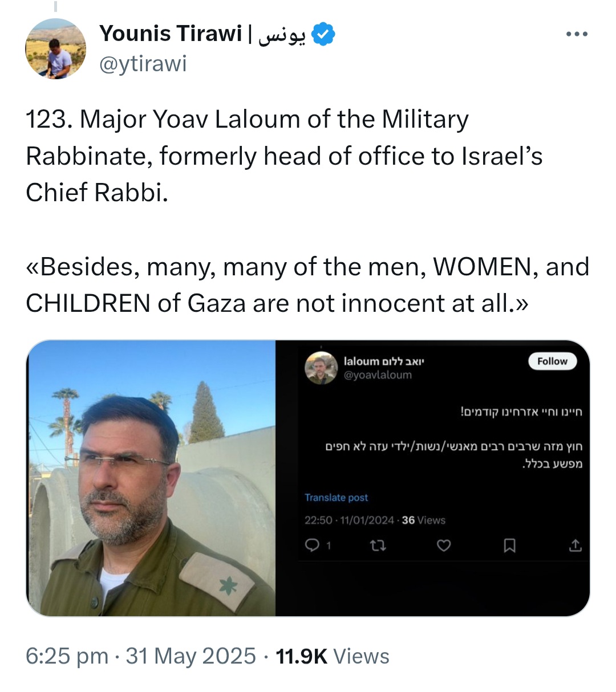Click the share upload arrow icon
Viewport: 616px width, 692px height.
click(576, 546)
